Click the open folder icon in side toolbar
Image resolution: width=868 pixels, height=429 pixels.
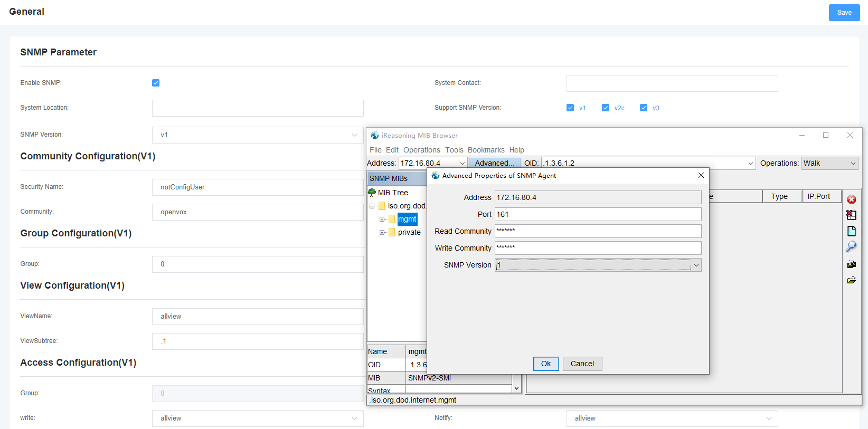click(x=852, y=280)
